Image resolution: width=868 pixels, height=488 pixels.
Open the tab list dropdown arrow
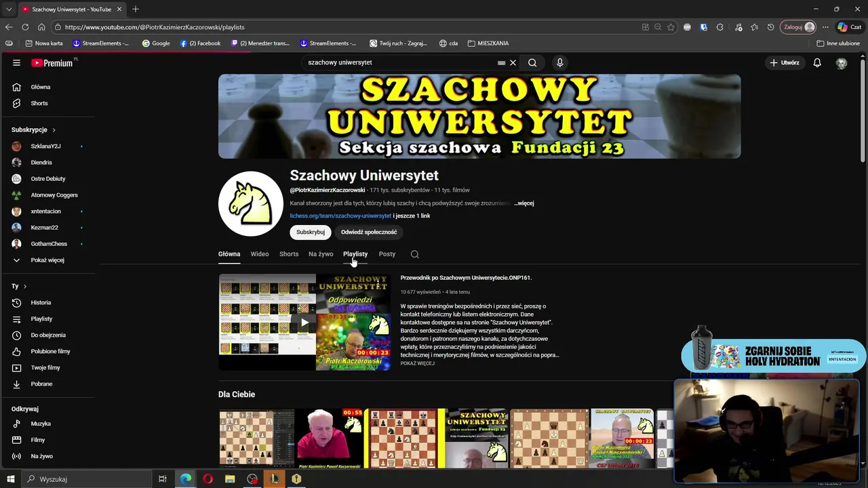pyautogui.click(x=9, y=9)
